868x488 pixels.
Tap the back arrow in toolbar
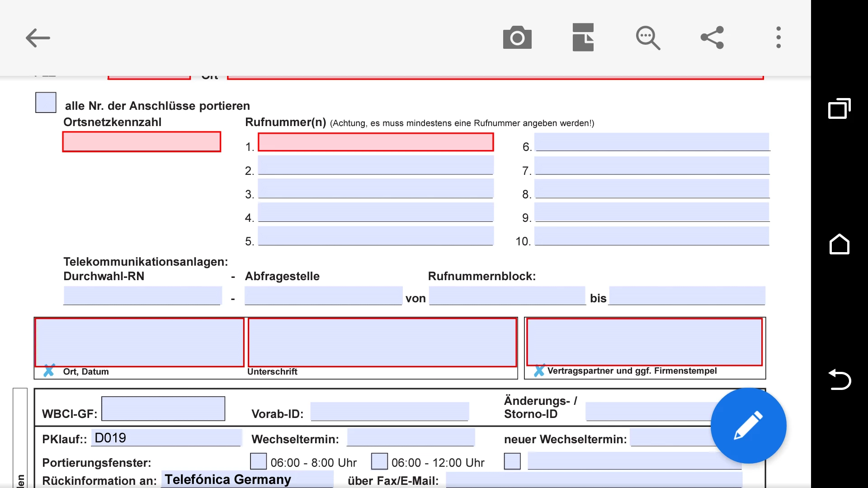(38, 38)
